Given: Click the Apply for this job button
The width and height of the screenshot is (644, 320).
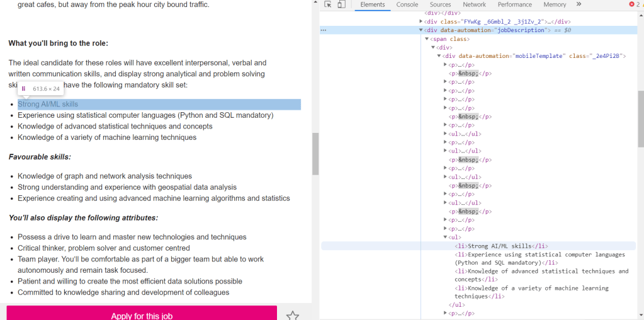Looking at the screenshot, I should 142,314.
